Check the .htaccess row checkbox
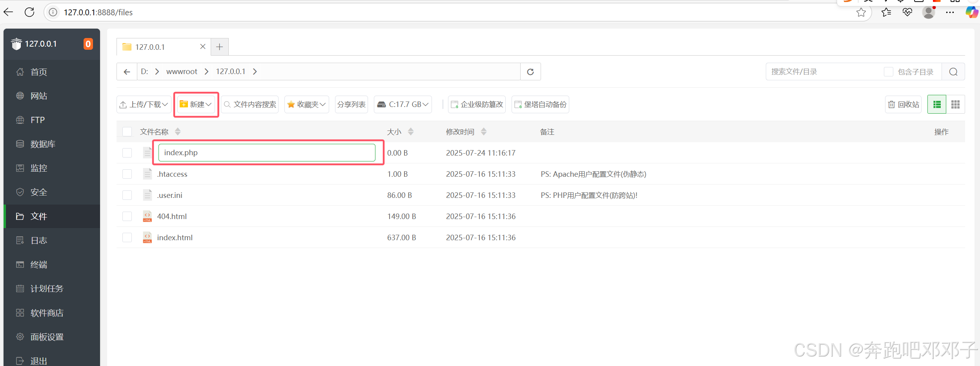The height and width of the screenshot is (366, 980). point(127,174)
